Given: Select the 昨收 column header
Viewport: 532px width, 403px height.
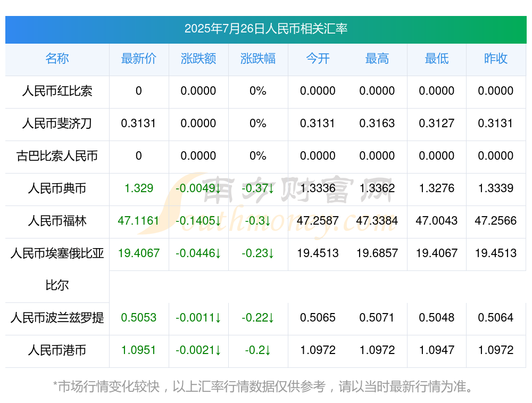Looking at the screenshot, I should 496,59.
